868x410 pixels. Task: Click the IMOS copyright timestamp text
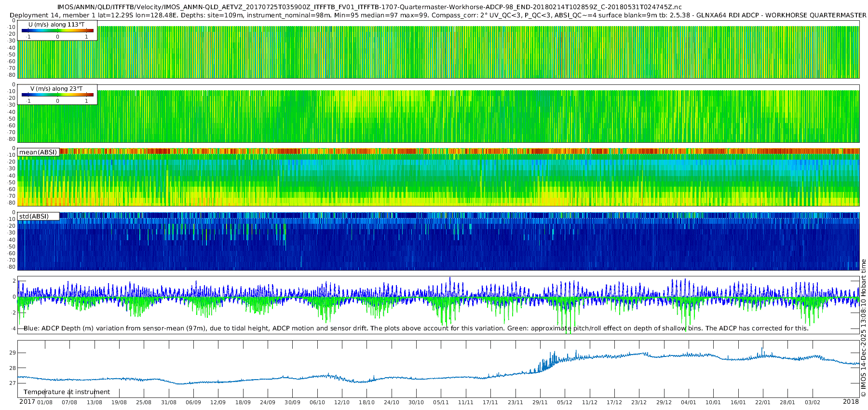(863, 328)
